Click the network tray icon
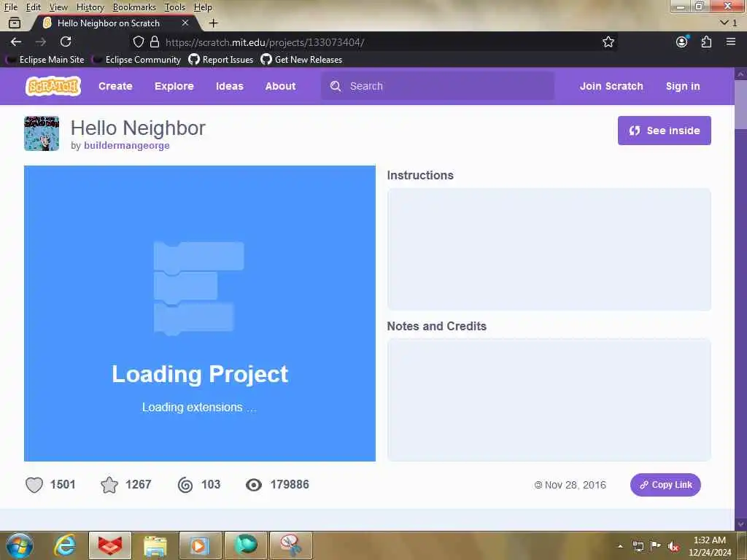 [638, 546]
